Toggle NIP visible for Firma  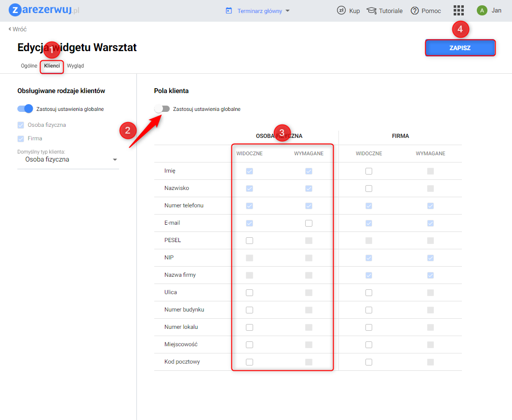pos(369,258)
